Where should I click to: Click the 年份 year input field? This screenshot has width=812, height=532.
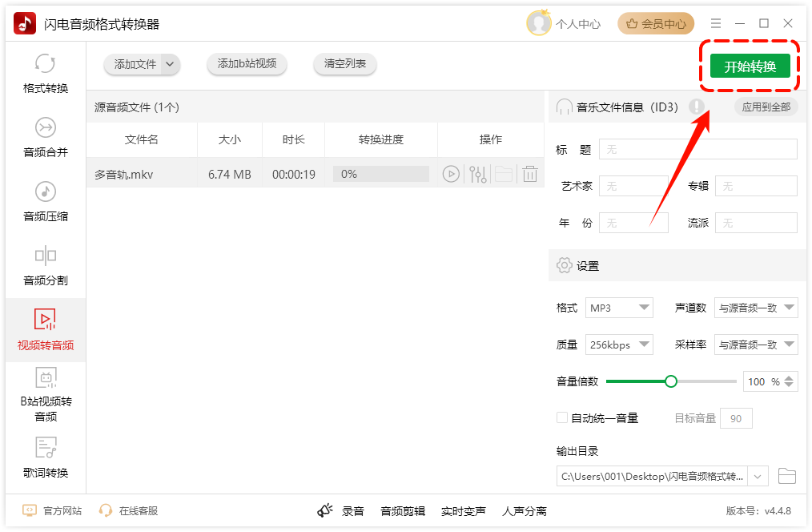tap(634, 223)
